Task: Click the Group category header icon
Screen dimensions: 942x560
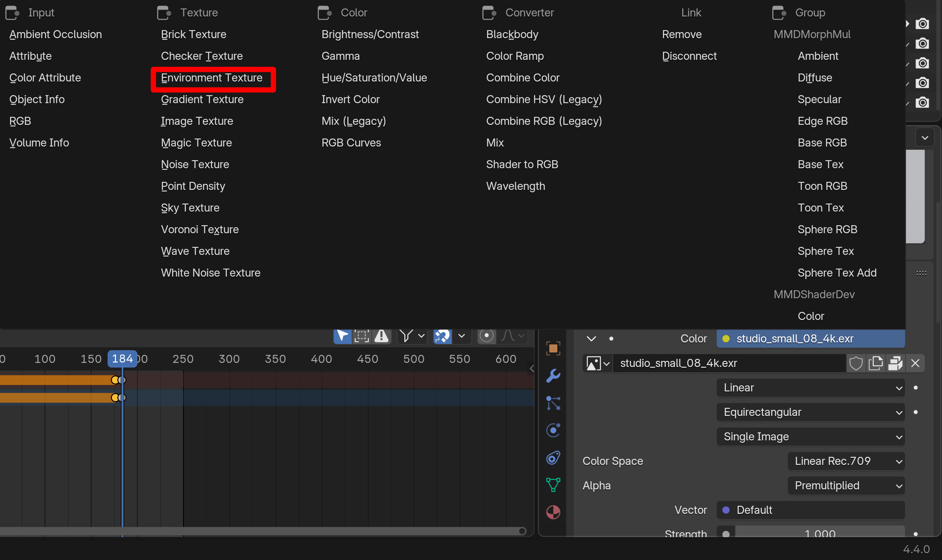Action: [779, 13]
